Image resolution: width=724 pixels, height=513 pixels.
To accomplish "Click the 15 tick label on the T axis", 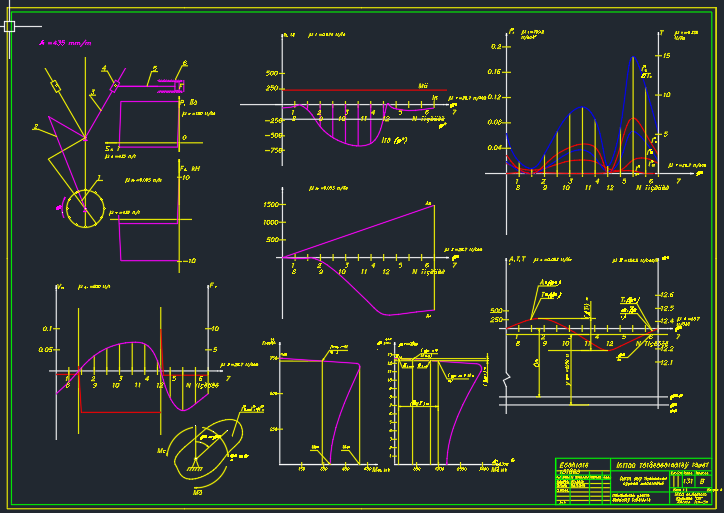I will pos(666,56).
